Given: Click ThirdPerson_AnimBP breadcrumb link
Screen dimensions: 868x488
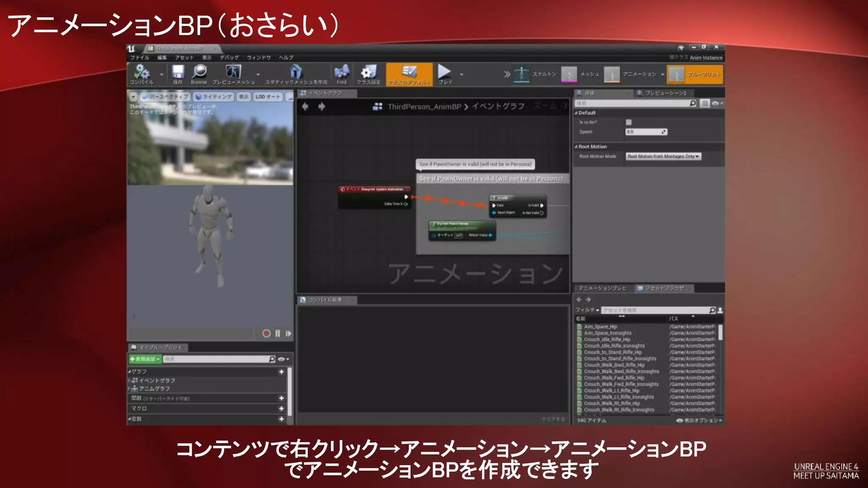Looking at the screenshot, I should coord(424,107).
